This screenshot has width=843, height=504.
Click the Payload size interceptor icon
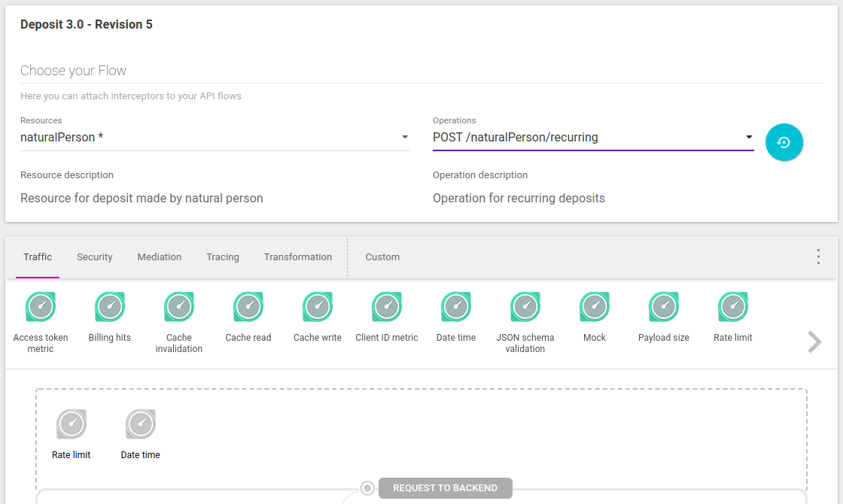[x=664, y=307]
